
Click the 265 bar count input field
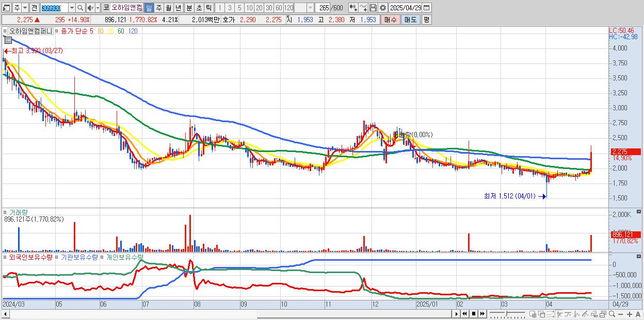coord(323,8)
